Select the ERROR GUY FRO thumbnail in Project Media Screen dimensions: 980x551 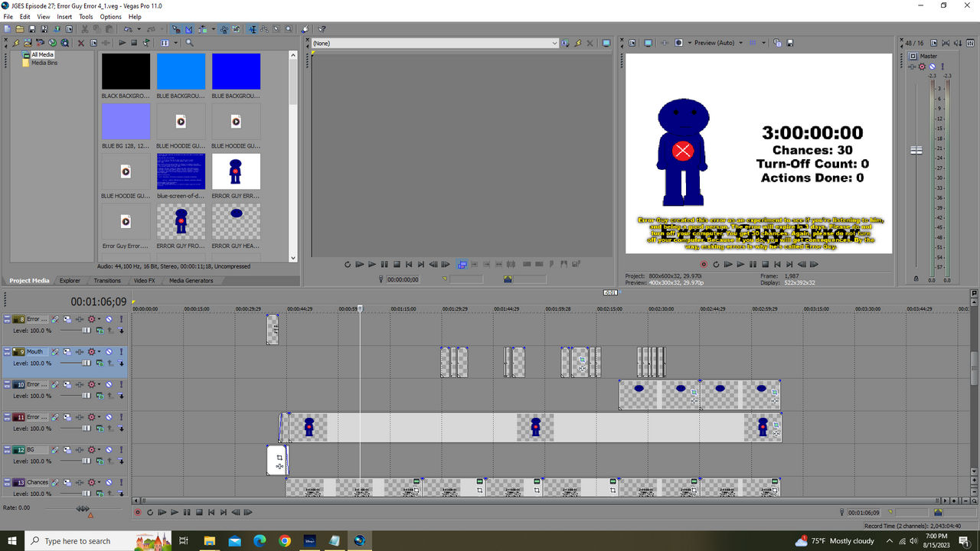point(181,222)
